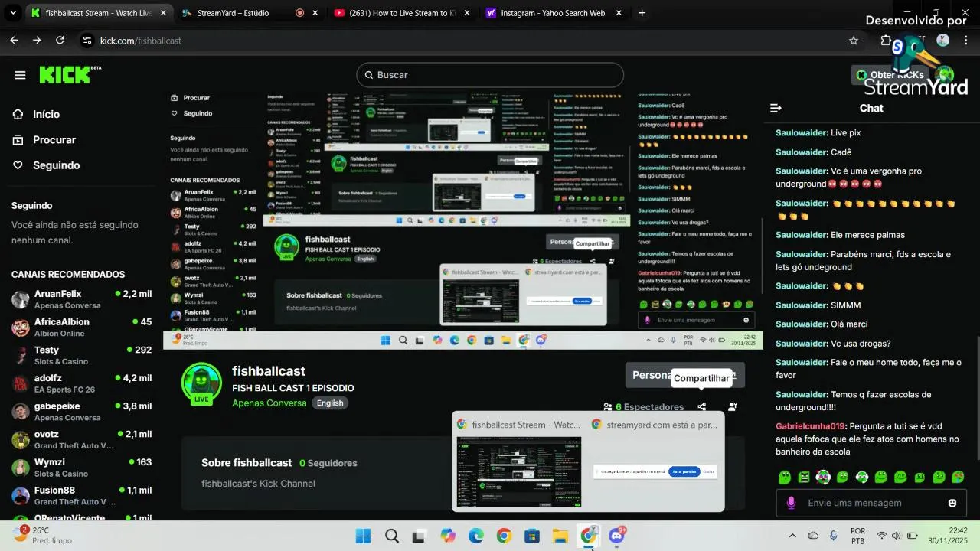Screen dimensions: 980x551
Task: Switch to the How to Live Stream YouTube tab
Action: (x=403, y=13)
